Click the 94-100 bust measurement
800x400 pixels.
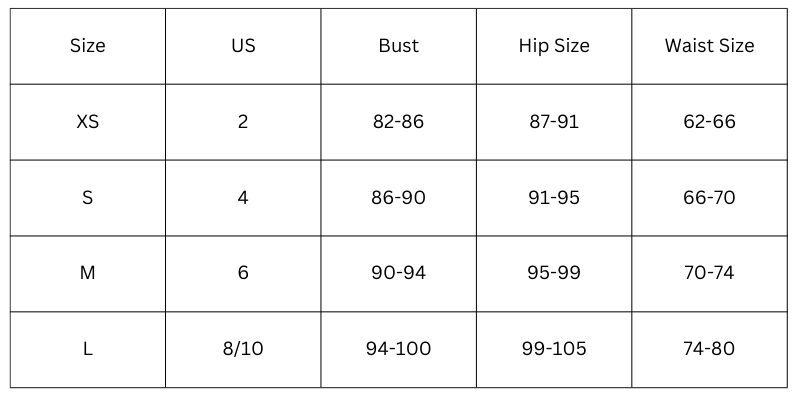[x=398, y=349]
